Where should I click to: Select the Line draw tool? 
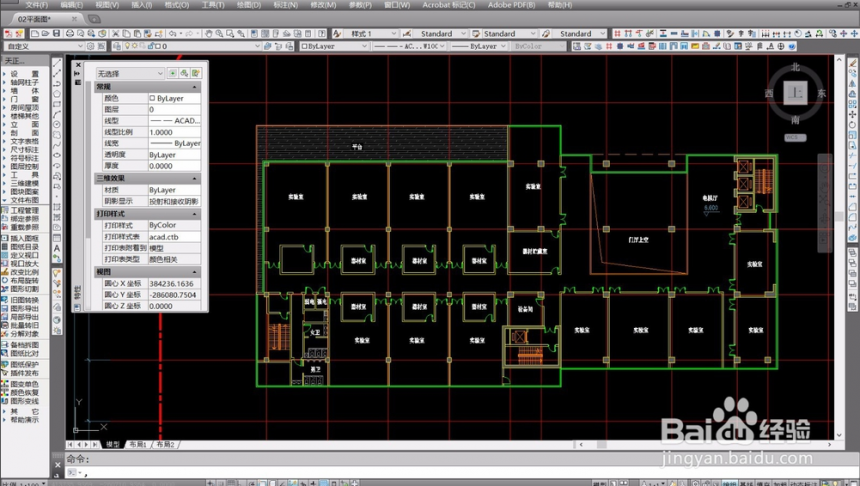[57, 63]
